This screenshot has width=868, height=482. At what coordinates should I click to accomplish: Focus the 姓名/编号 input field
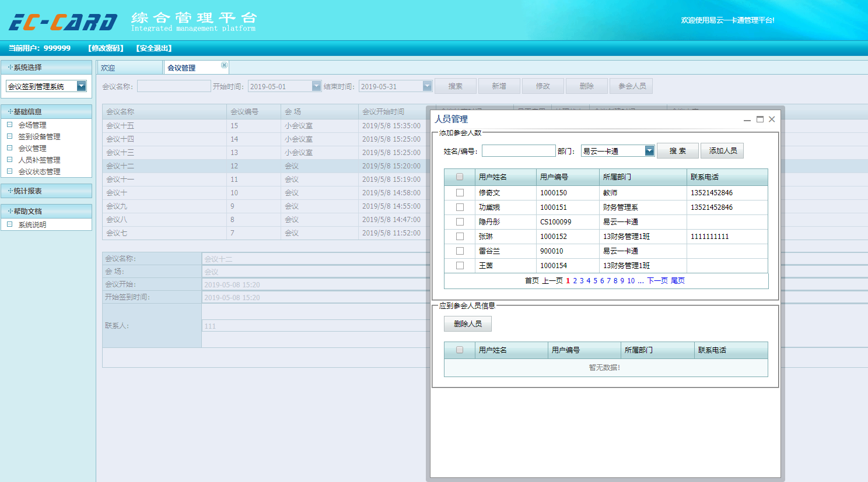click(x=519, y=151)
